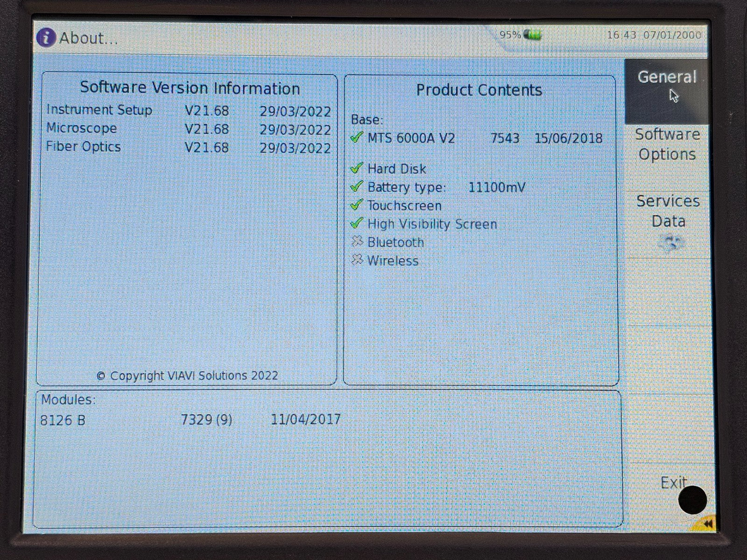Click the gray unavailable icon beside Wireless
Viewport: 747px width, 560px height.
(x=357, y=260)
